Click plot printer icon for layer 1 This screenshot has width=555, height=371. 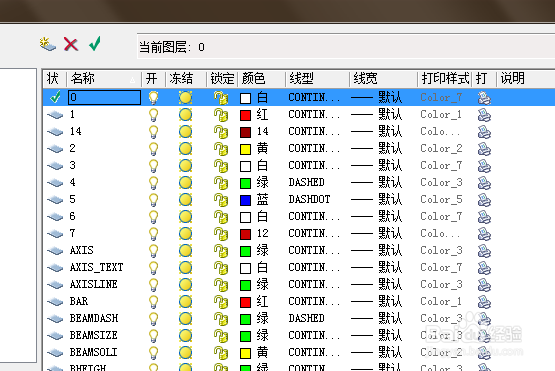click(484, 115)
